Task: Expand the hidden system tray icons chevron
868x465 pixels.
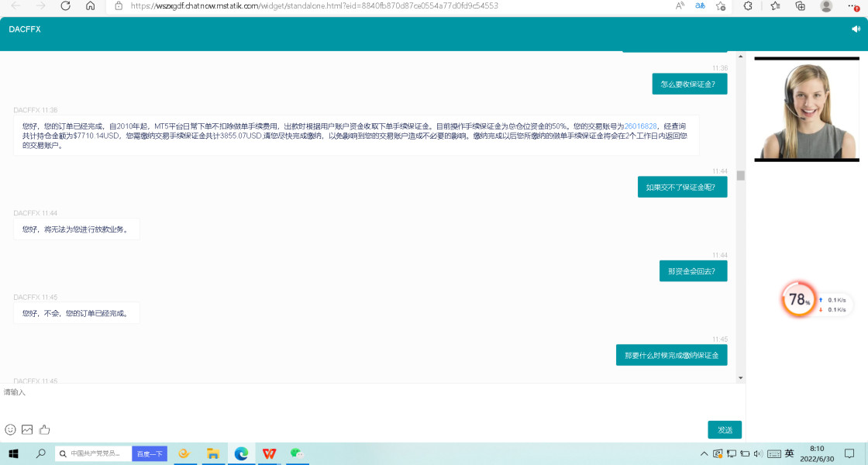Action: tap(704, 454)
